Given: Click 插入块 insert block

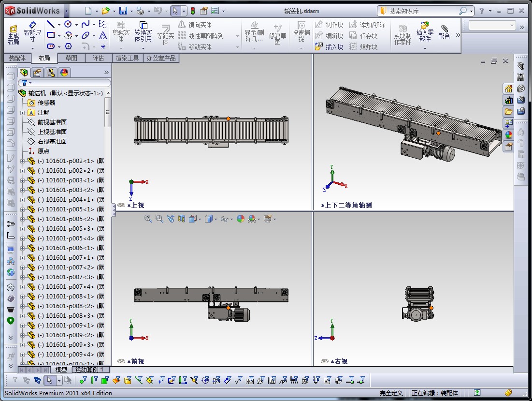Looking at the screenshot, I should tap(329, 47).
